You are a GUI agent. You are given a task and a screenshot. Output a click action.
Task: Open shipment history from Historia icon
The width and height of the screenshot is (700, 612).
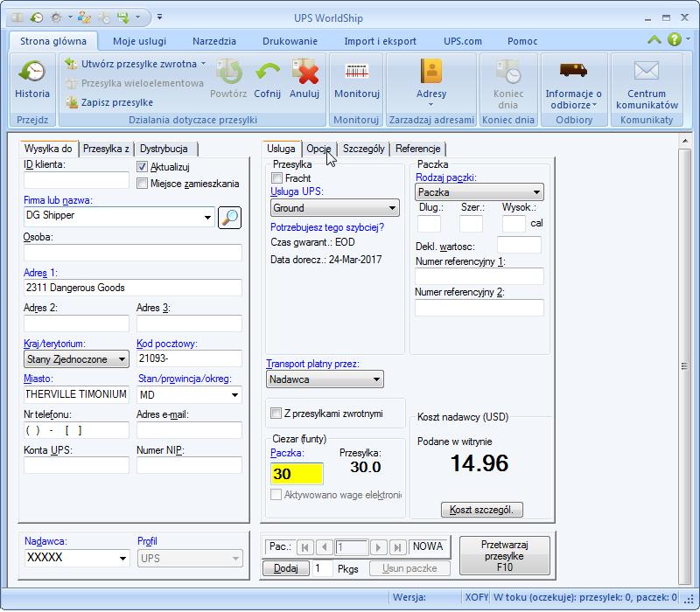[32, 72]
